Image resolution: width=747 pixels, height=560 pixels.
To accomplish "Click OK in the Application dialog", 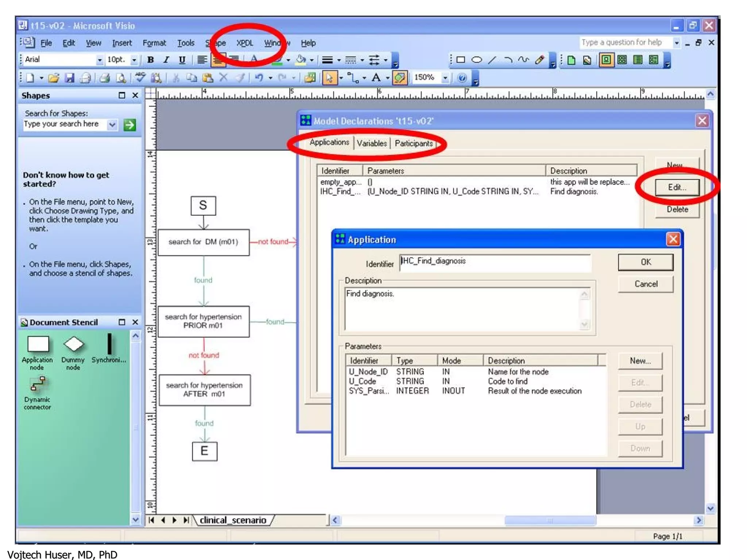I will tap(645, 262).
